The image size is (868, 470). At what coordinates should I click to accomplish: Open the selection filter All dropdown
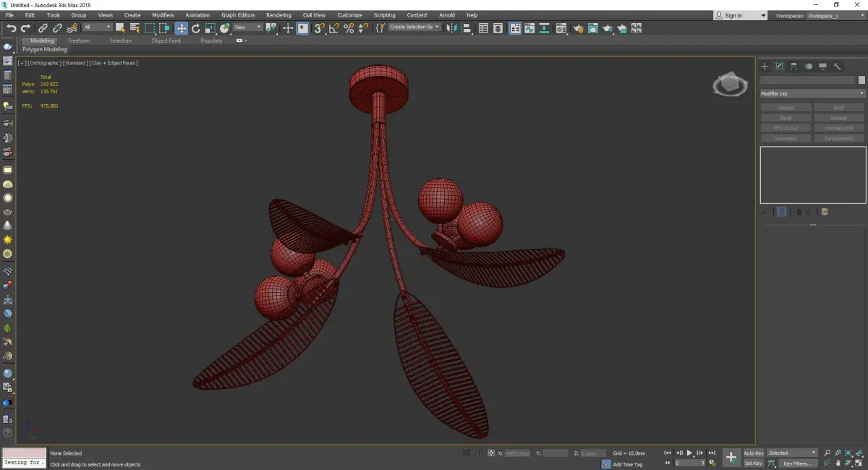tap(97, 27)
